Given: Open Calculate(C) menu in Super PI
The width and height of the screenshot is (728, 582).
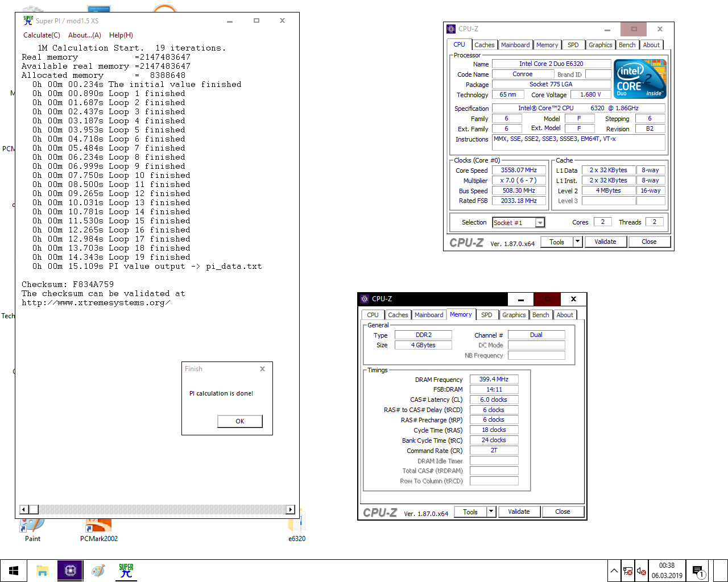Looking at the screenshot, I should (42, 35).
